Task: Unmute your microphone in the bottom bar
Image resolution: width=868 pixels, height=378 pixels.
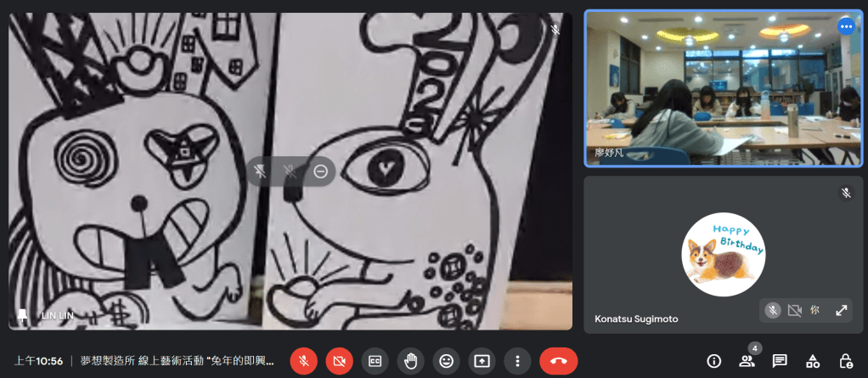Action: (303, 361)
